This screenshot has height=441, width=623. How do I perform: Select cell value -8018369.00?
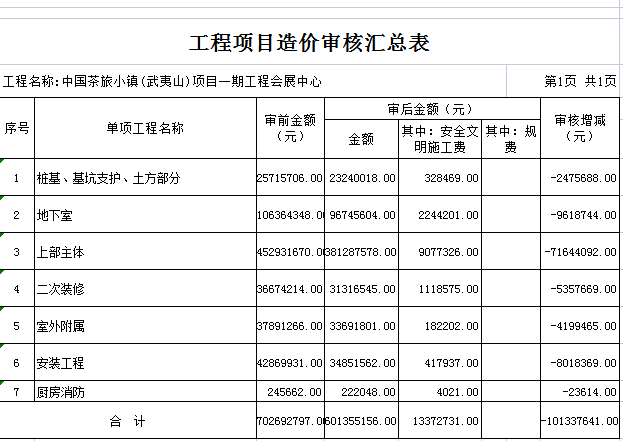580,362
